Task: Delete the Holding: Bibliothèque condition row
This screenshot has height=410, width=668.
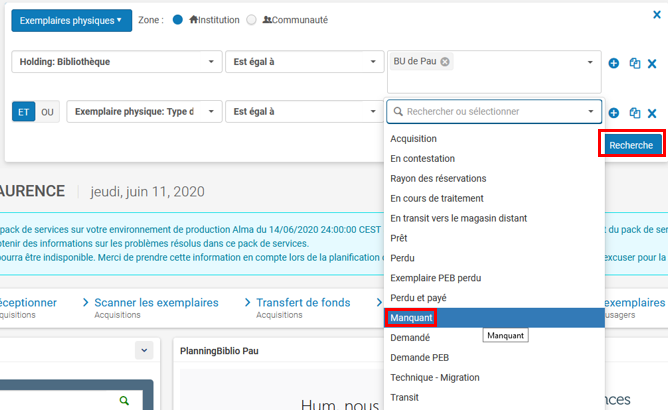Action: click(x=652, y=62)
